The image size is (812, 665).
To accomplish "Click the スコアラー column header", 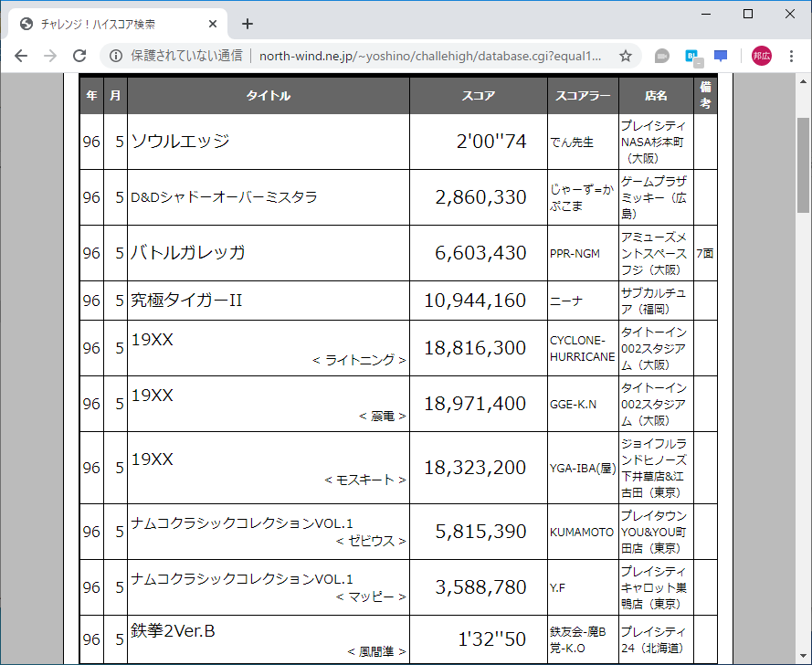I will click(583, 95).
